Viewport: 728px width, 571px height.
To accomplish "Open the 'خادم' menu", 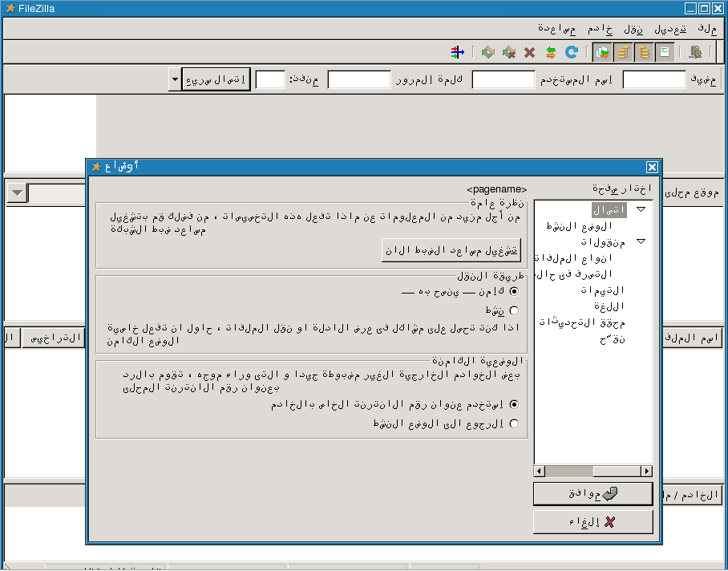I will tap(600, 29).
